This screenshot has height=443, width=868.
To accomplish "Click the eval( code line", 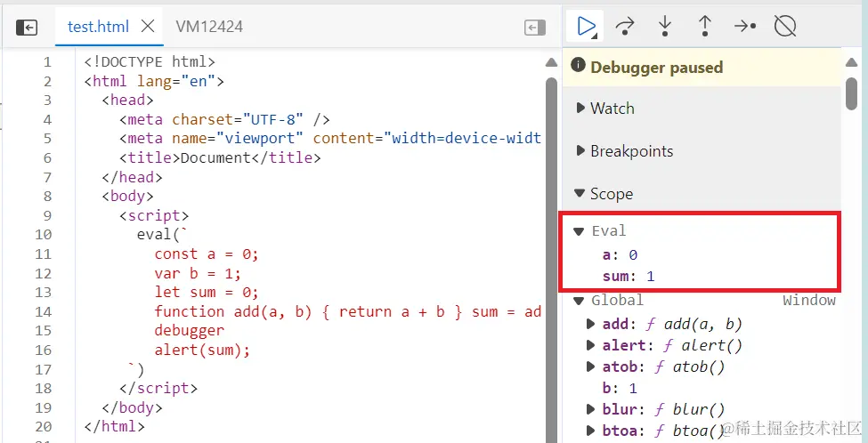I will 163,235.
